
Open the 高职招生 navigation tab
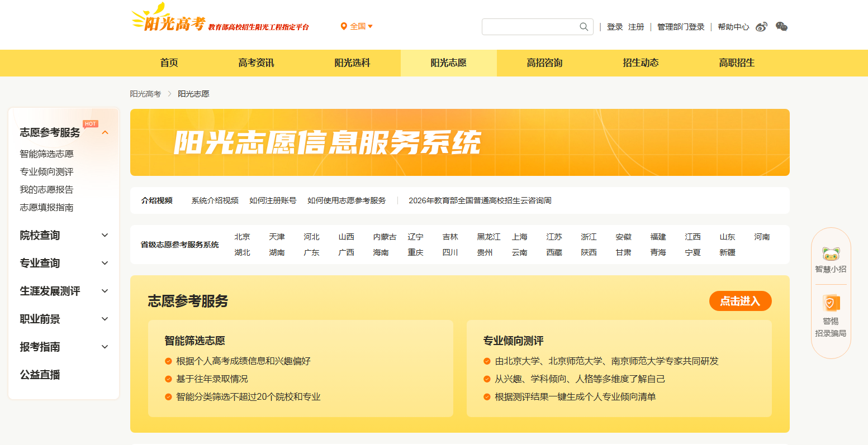(x=737, y=63)
